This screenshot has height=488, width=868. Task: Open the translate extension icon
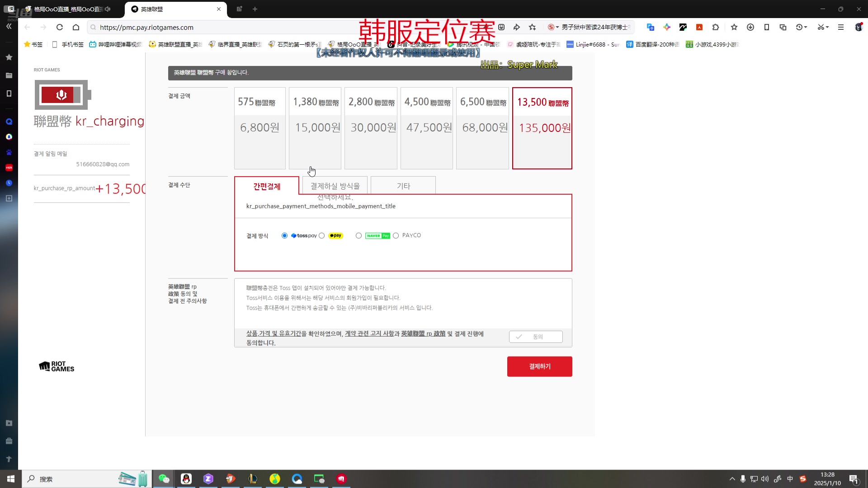[650, 27]
